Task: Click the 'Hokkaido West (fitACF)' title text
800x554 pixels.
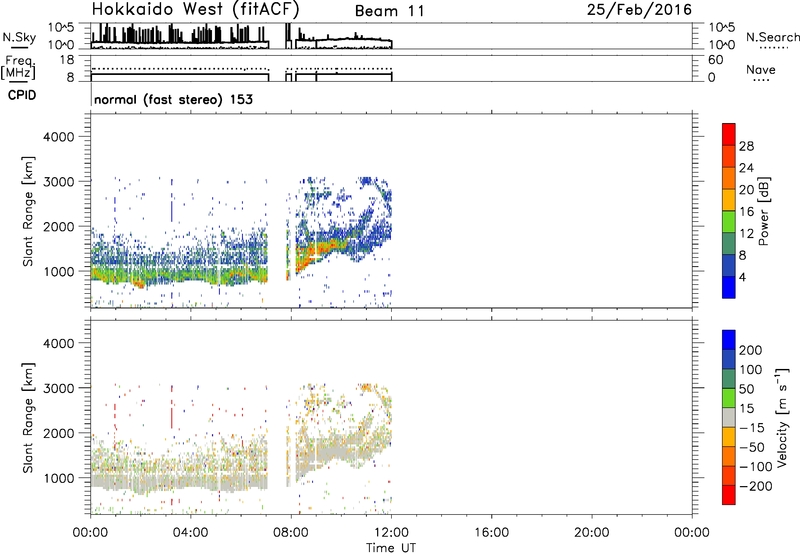Action: point(195,10)
